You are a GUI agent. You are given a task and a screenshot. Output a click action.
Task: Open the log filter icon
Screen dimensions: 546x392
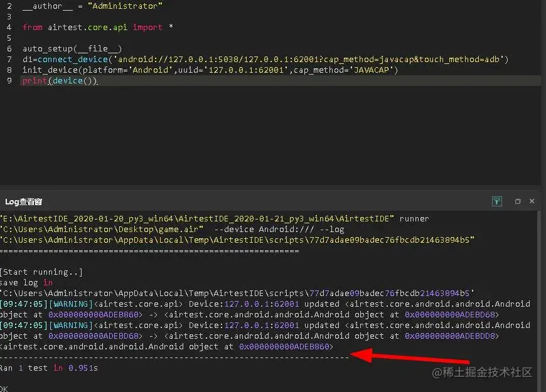(496, 201)
